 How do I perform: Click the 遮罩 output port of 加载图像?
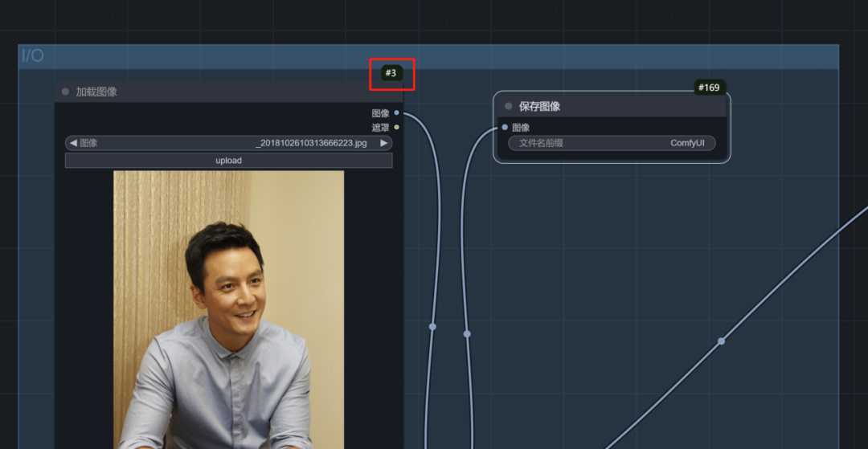396,128
